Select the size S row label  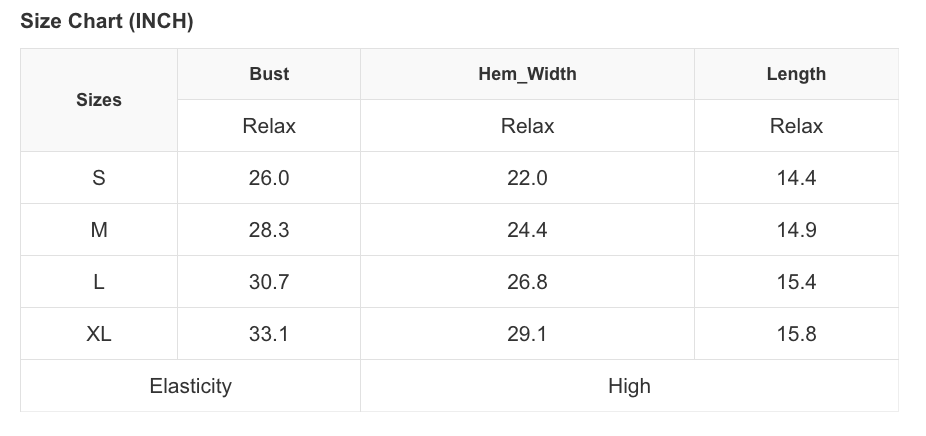click(x=99, y=178)
